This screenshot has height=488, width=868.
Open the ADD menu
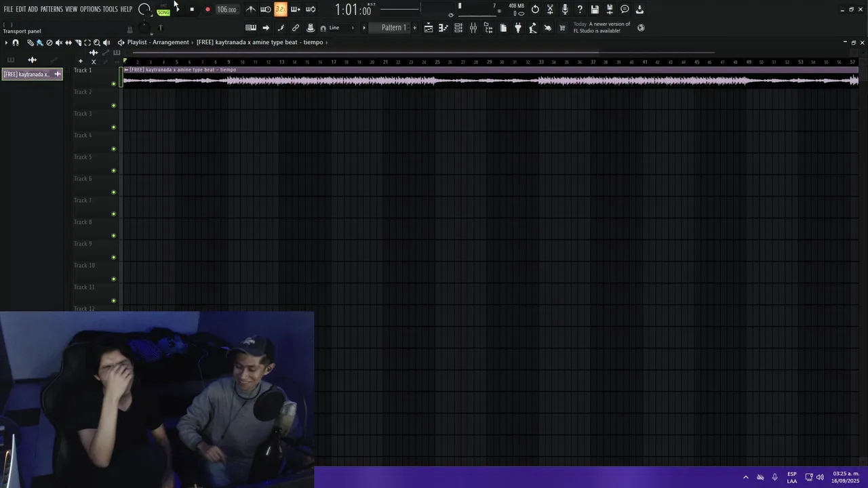point(33,9)
